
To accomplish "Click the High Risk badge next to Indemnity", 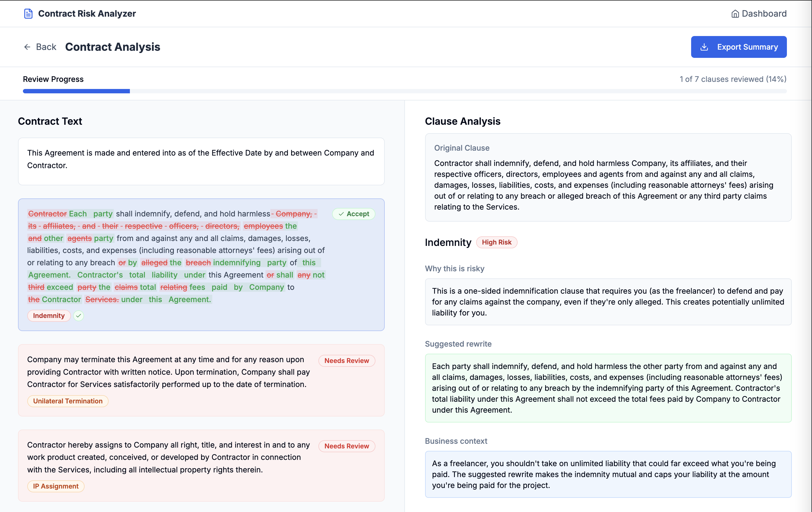I will coord(497,242).
